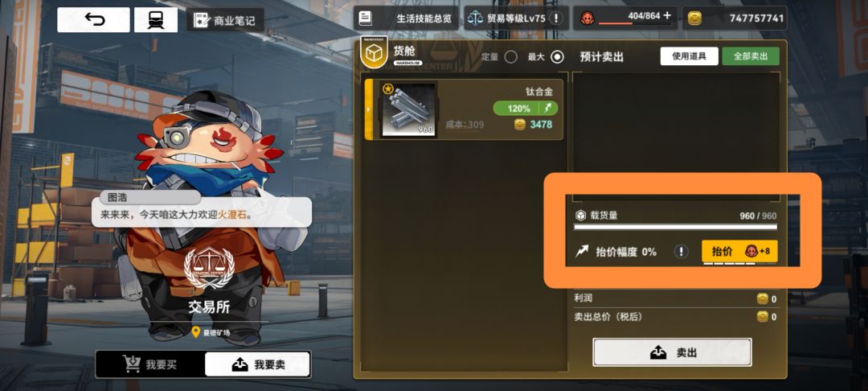Switch to 我要买 tab

coord(150,364)
